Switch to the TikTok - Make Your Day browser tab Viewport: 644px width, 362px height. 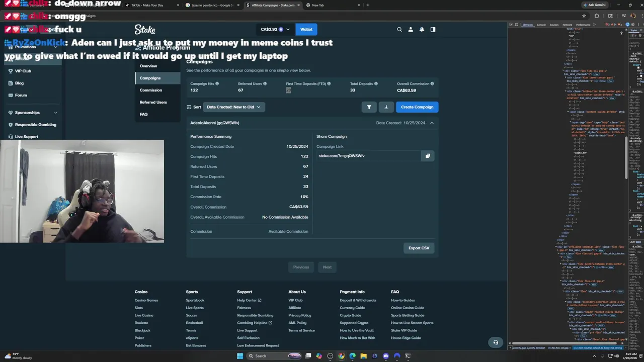tap(151, 5)
